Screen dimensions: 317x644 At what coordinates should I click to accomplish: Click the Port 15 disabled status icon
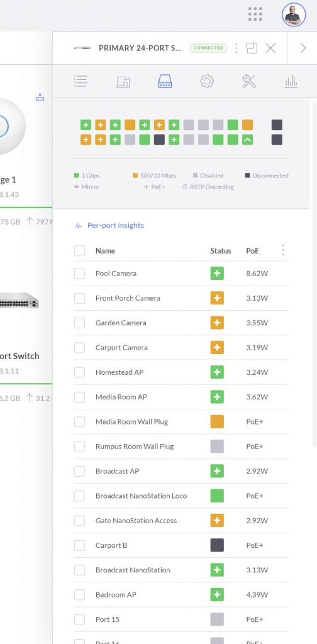coord(217,619)
